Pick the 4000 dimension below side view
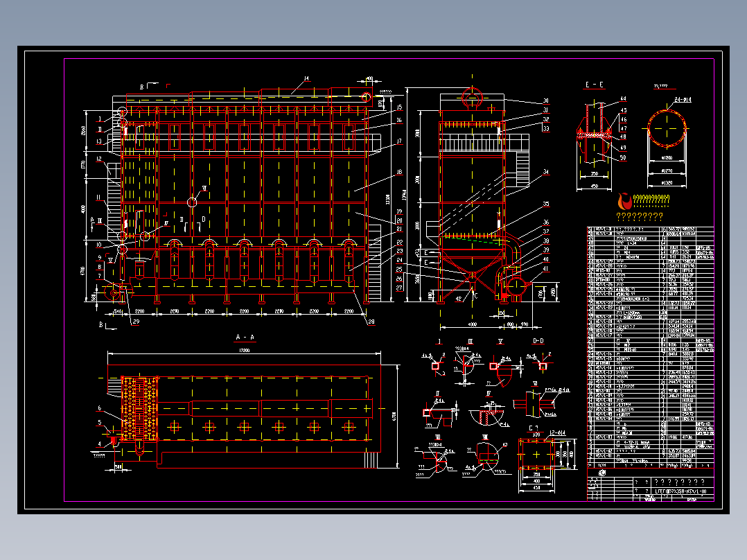 472,324
